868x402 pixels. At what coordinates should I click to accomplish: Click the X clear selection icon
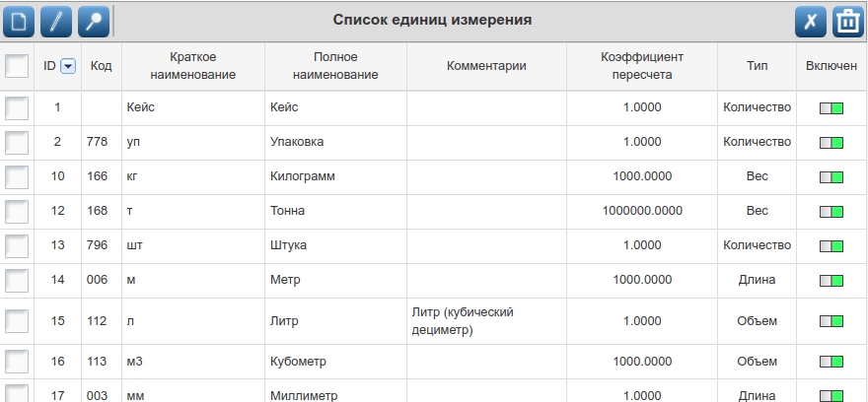click(810, 21)
